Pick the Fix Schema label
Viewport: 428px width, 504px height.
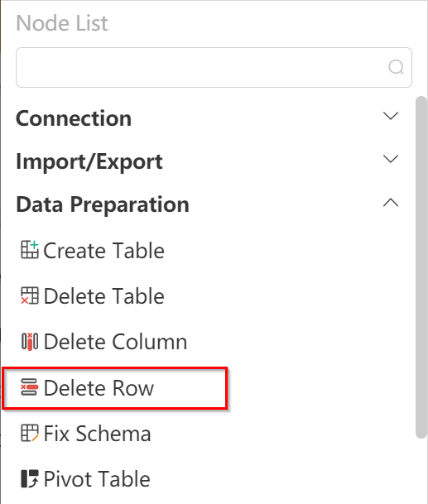click(x=97, y=434)
